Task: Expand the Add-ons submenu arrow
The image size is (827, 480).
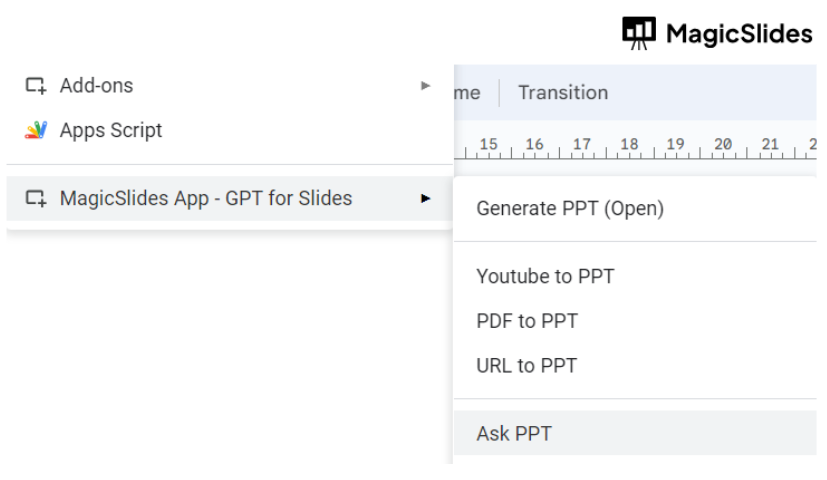Action: coord(426,86)
